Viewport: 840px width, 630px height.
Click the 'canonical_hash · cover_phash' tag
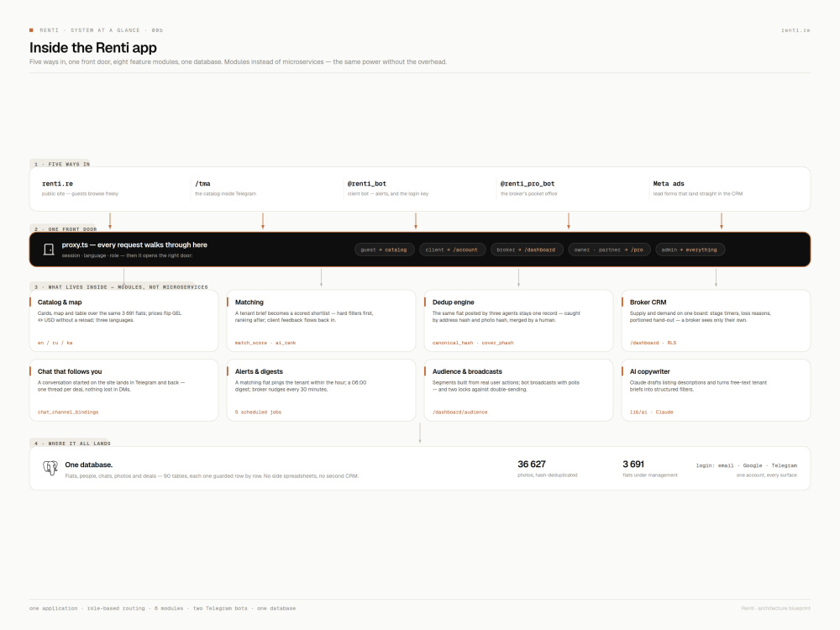click(x=473, y=343)
